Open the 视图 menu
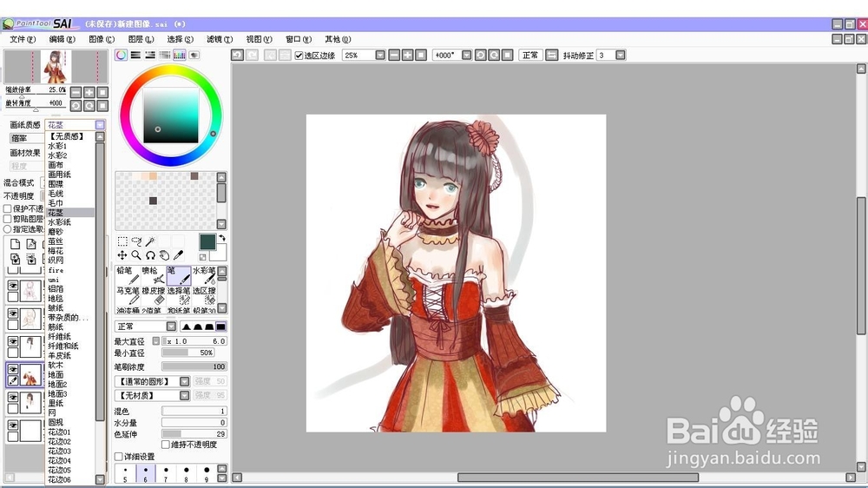868x488 pixels. tap(259, 39)
